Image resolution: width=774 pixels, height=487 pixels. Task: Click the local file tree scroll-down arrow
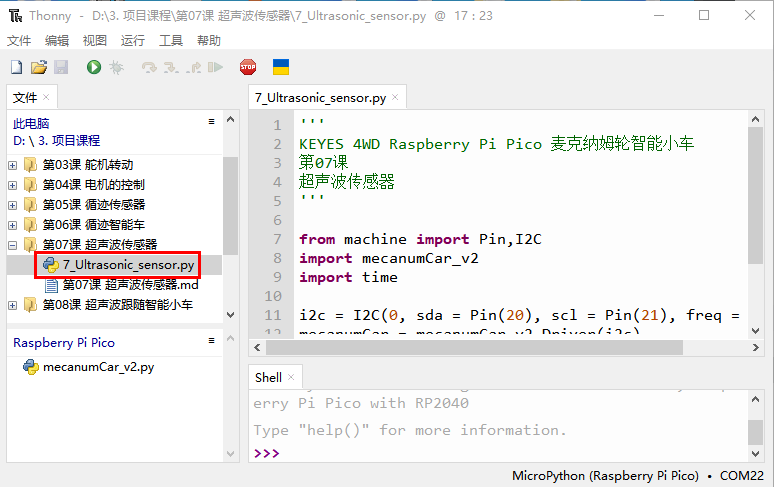click(231, 315)
